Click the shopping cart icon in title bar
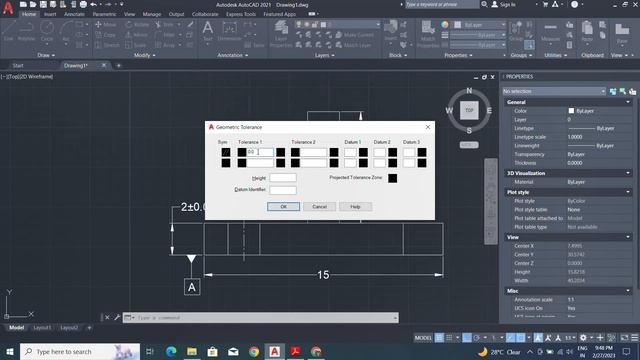Screen dimensions: 640x360 (x=545, y=4)
